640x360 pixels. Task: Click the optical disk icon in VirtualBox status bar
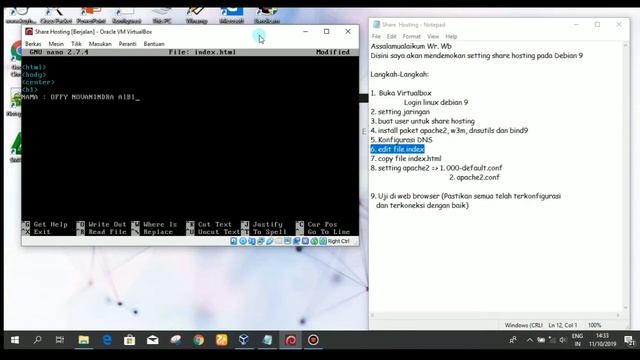pos(243,241)
